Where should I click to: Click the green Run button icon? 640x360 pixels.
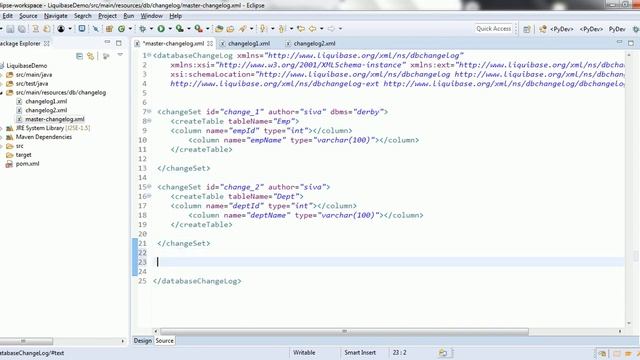(161, 29)
